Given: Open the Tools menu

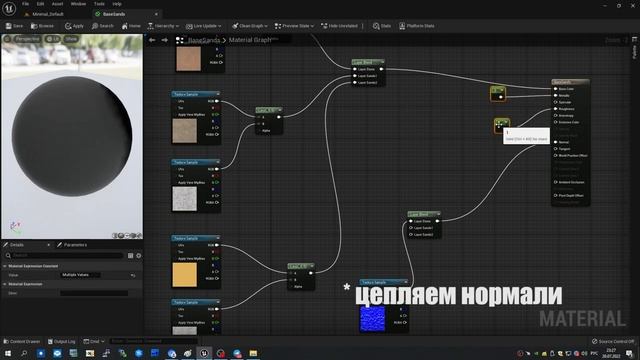Looking at the screenshot, I should pyautogui.click(x=99, y=4).
